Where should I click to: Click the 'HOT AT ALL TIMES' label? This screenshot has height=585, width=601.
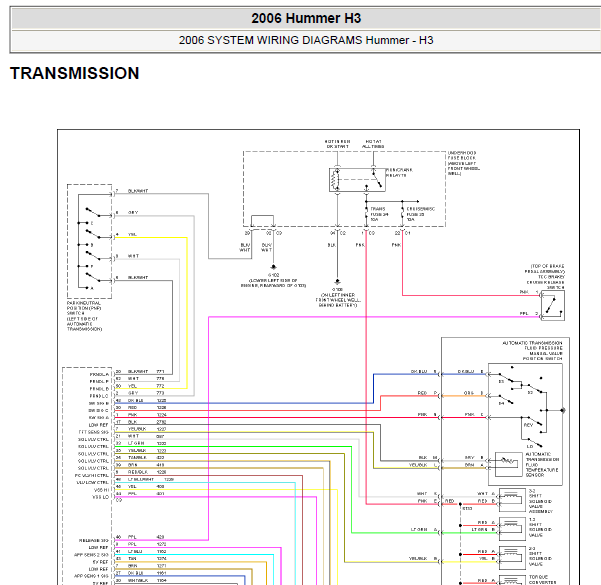373,144
